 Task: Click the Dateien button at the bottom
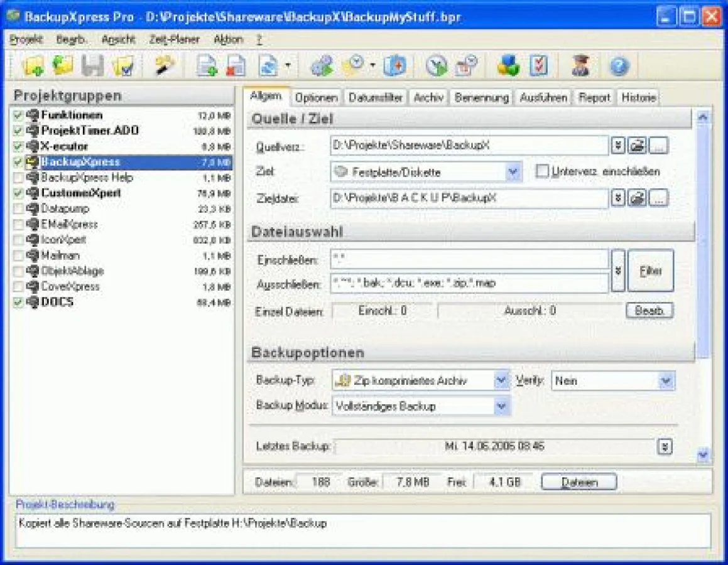coord(578,482)
